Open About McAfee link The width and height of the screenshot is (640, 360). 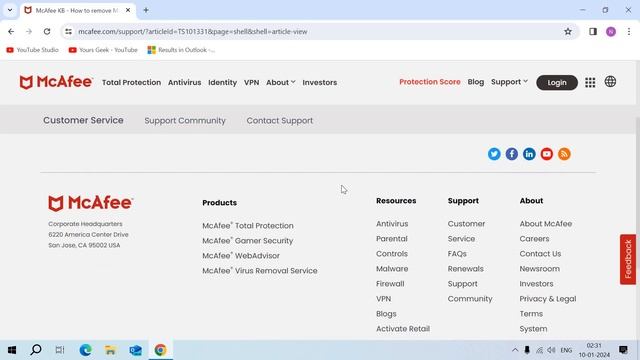tap(546, 224)
